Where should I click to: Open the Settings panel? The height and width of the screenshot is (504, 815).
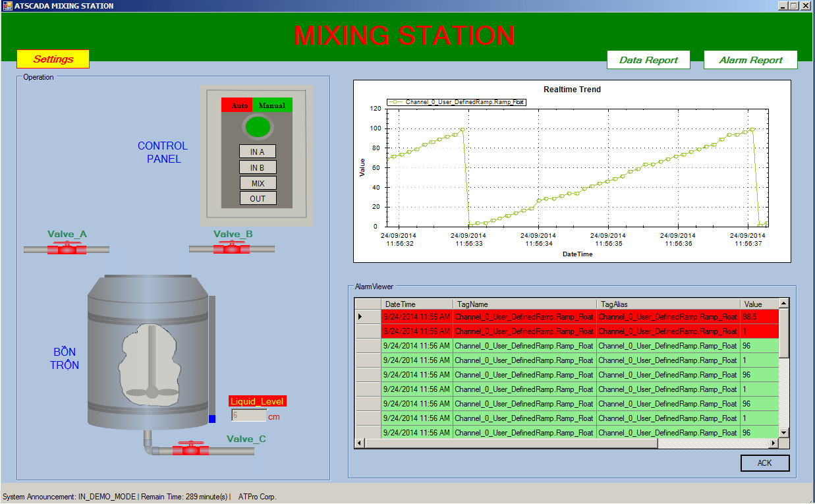click(53, 59)
